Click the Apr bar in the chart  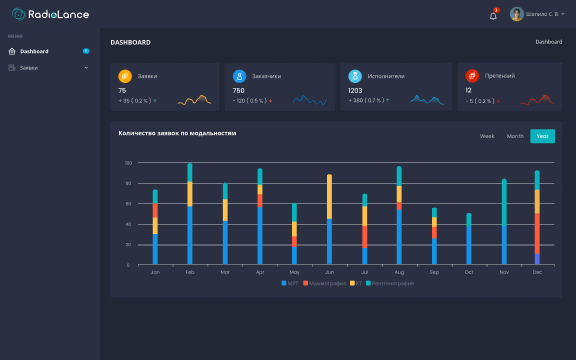(x=260, y=216)
